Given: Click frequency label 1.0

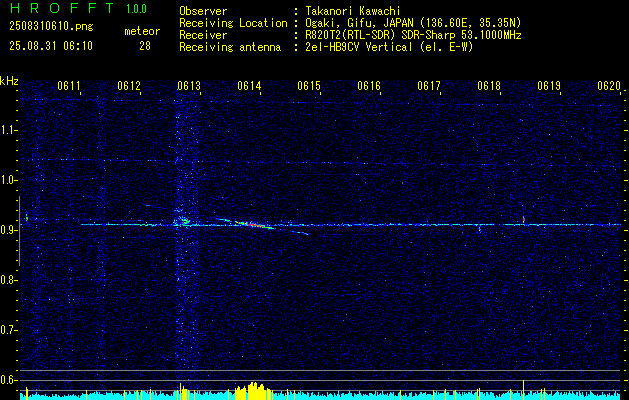Looking at the screenshot, I should (x=8, y=180).
